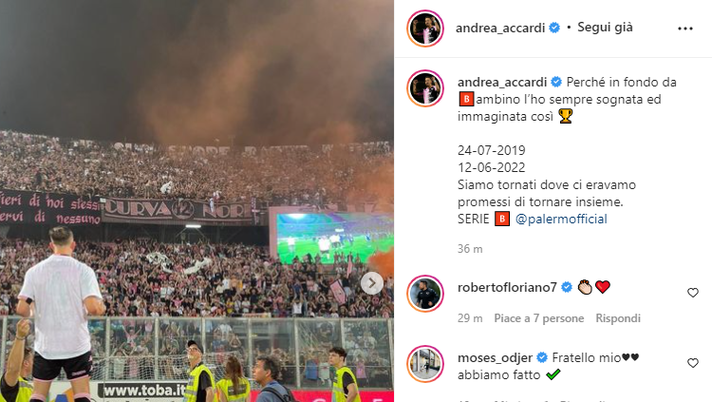Screen dimensions: 712x402
Task: Advance to the next photo with the arrow
Action: click(x=372, y=283)
